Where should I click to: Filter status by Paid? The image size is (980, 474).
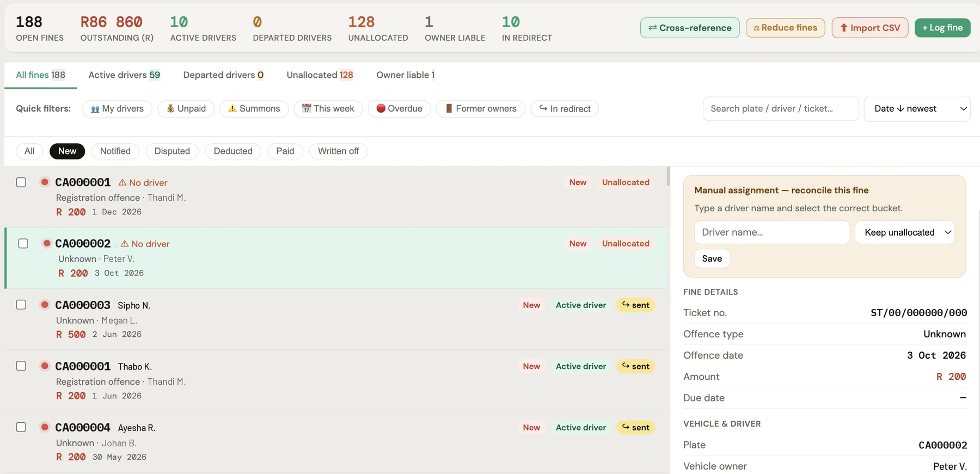point(285,151)
